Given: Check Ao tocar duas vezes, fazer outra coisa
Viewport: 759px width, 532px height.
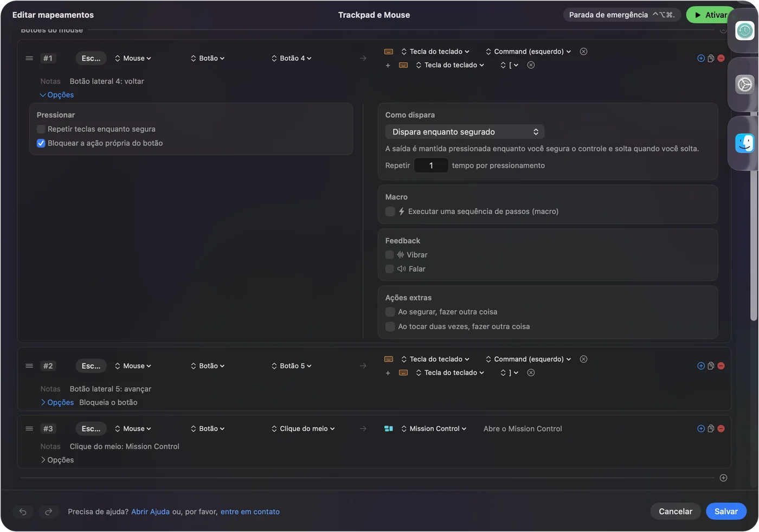Looking at the screenshot, I should pyautogui.click(x=390, y=326).
